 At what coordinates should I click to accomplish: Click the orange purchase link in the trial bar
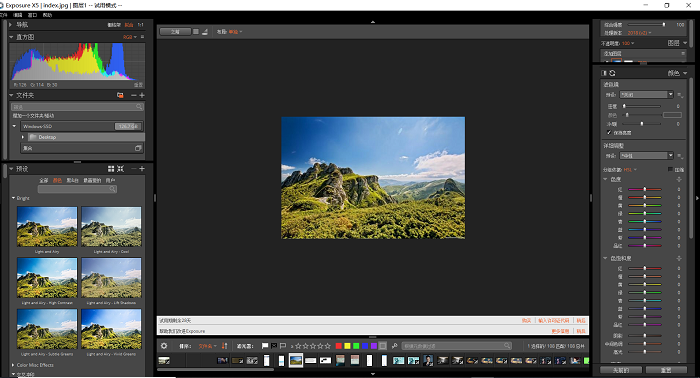[526, 320]
